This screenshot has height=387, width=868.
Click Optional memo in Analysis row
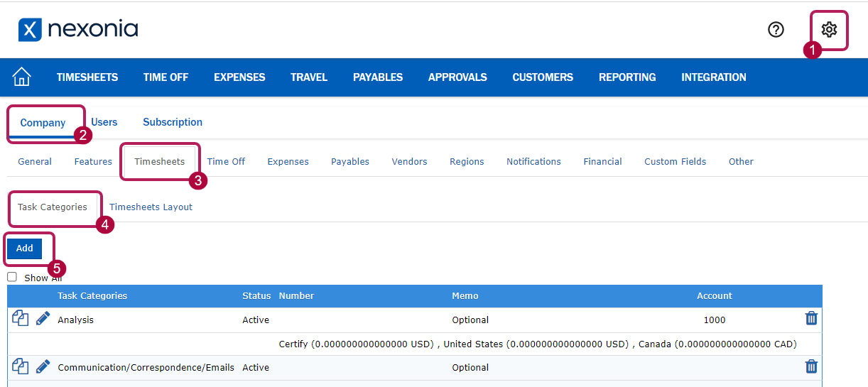(470, 320)
